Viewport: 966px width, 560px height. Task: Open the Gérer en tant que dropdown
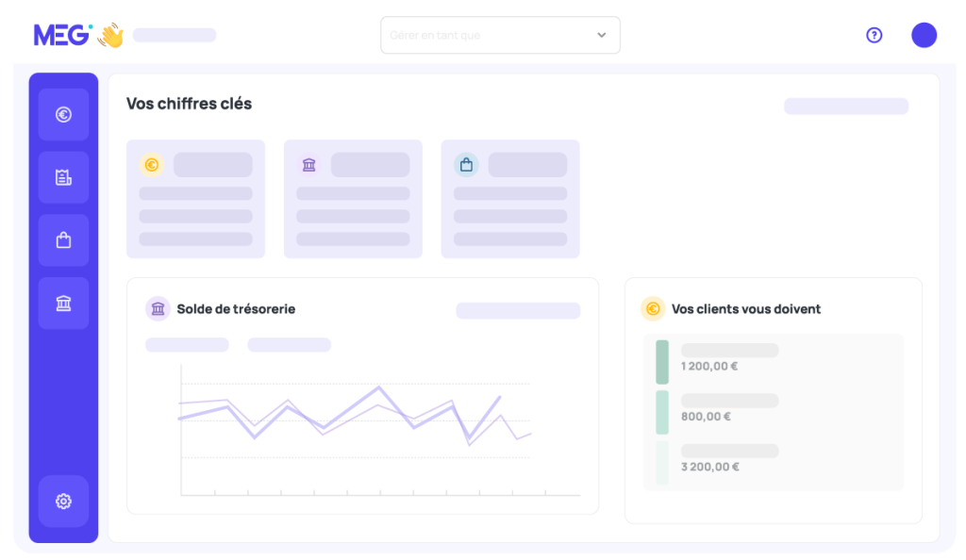[x=500, y=35]
